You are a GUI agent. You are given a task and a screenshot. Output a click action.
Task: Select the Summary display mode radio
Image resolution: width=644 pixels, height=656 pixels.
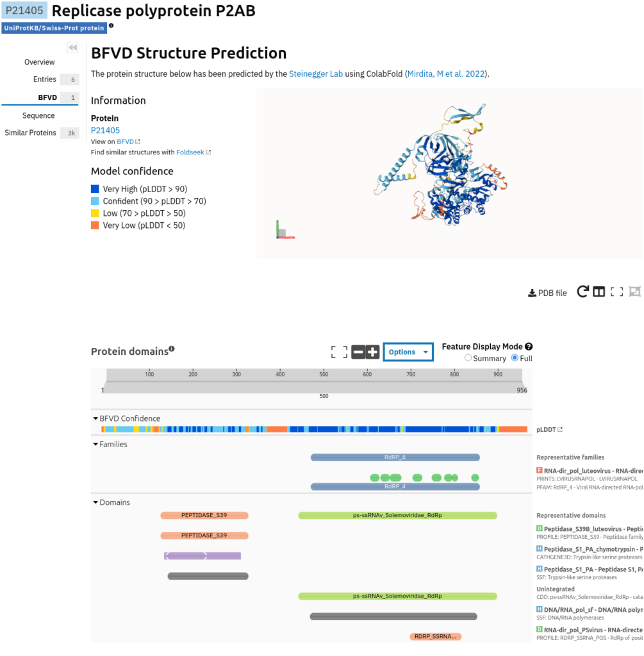point(468,357)
